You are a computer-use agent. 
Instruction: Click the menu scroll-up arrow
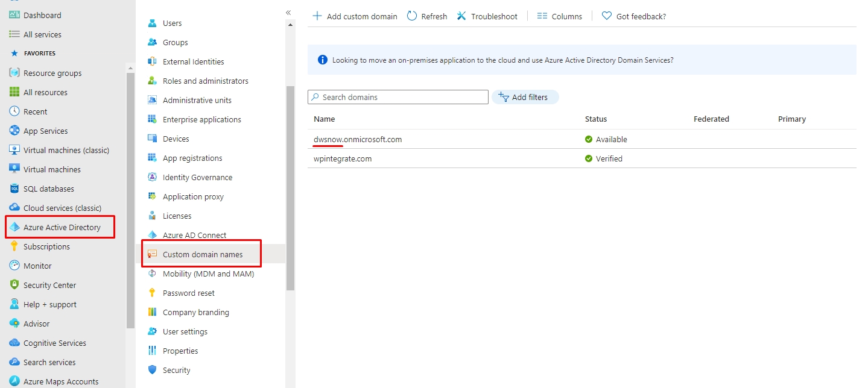pos(290,25)
